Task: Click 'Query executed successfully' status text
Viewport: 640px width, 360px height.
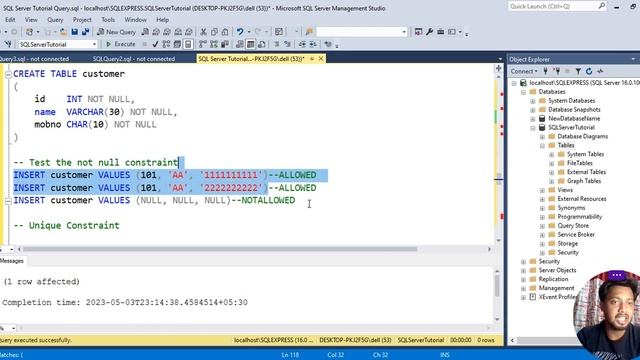Action: point(36,340)
